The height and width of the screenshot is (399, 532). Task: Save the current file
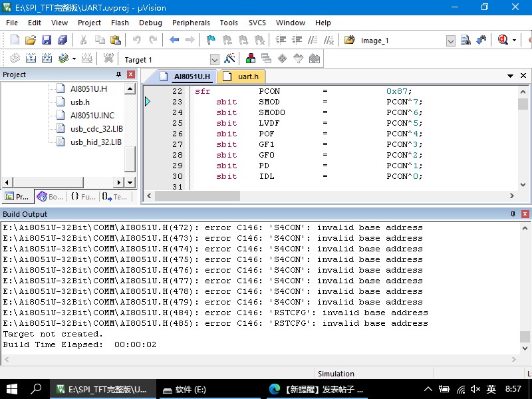point(47,40)
